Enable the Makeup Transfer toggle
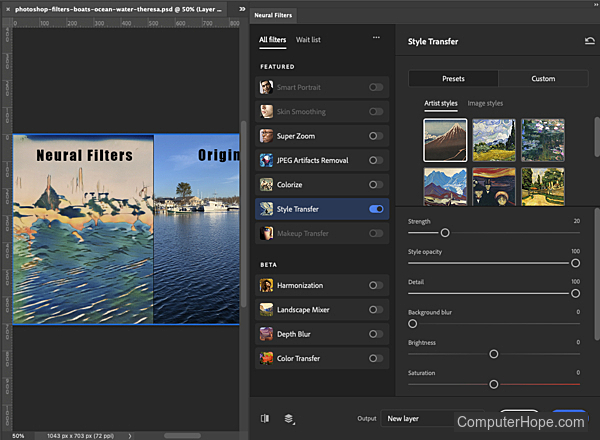This screenshot has width=600, height=440. point(376,233)
